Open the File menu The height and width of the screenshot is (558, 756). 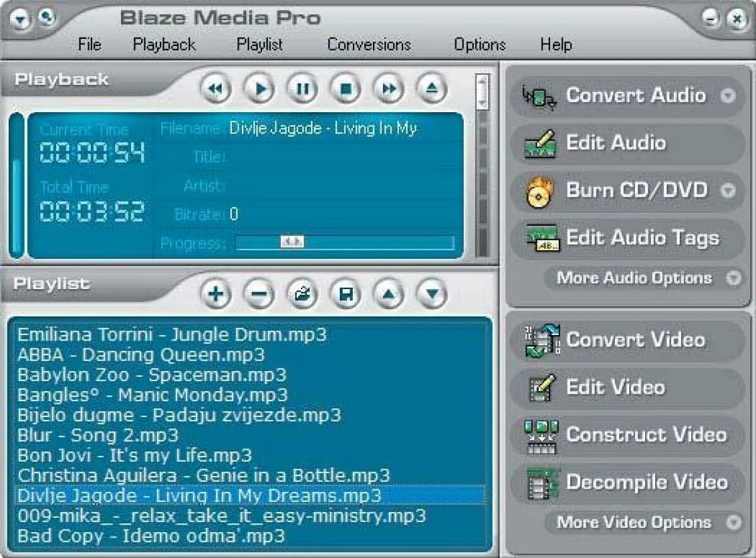[x=89, y=45]
